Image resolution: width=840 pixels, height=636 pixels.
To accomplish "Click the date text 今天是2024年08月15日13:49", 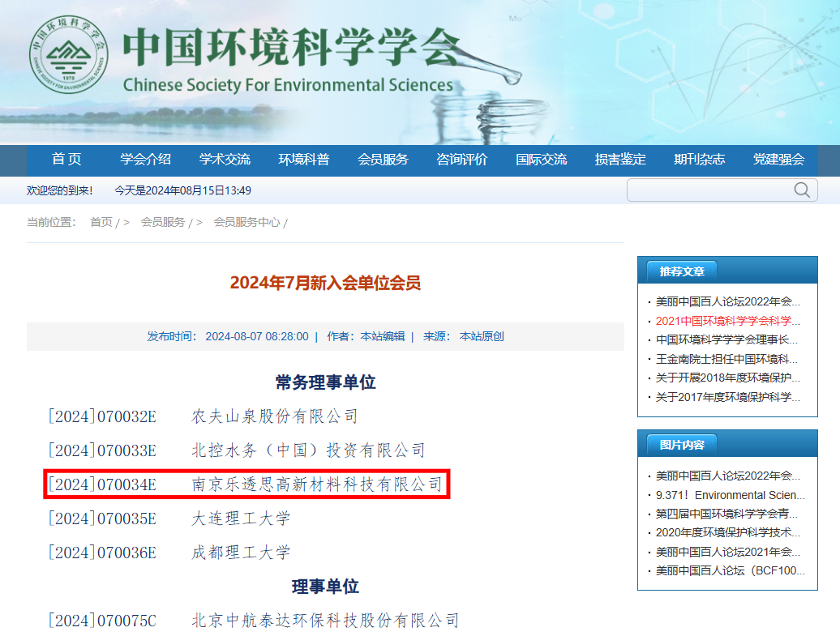I will coord(182,190).
